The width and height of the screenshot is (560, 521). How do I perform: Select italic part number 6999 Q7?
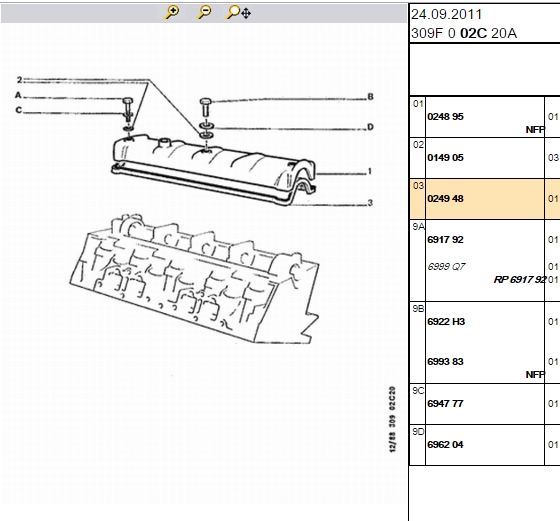click(x=446, y=267)
